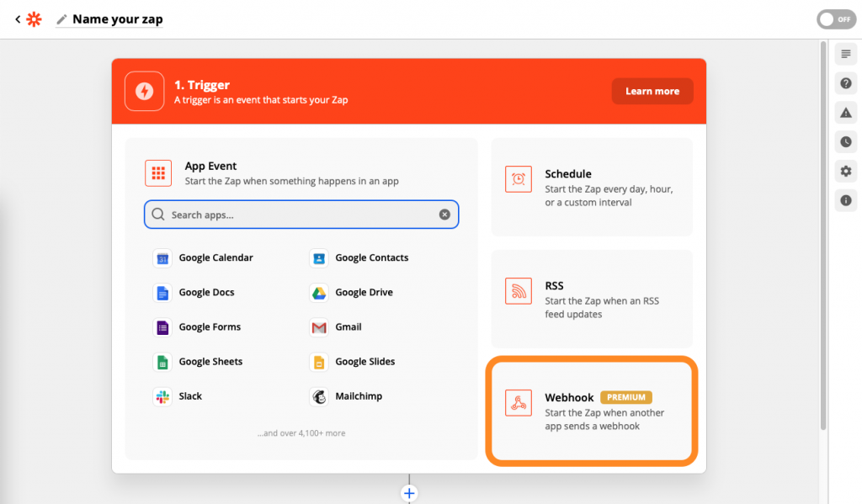Screen dimensions: 862x504
Task: Click the vertical scrollbar of editor
Action: [x=823, y=236]
